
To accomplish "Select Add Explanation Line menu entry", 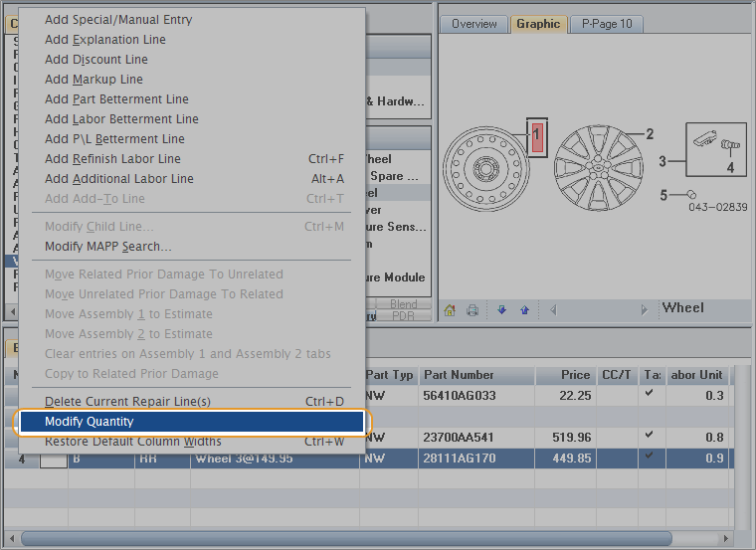I will [105, 40].
